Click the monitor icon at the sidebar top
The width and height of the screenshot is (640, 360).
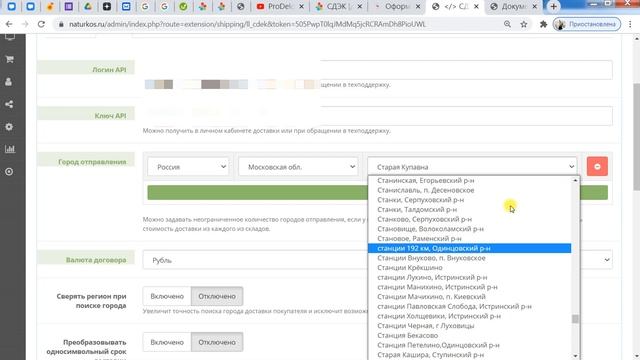tap(10, 37)
